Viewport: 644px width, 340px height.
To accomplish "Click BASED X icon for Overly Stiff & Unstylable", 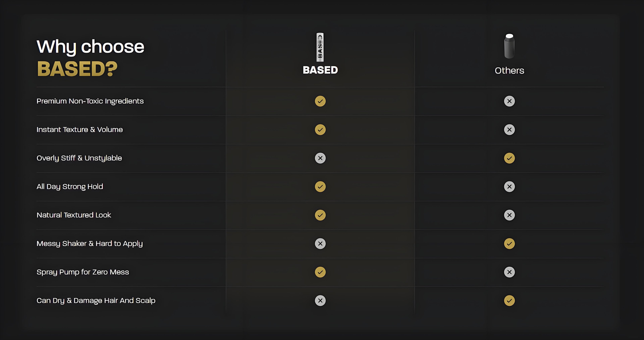I will tap(320, 158).
